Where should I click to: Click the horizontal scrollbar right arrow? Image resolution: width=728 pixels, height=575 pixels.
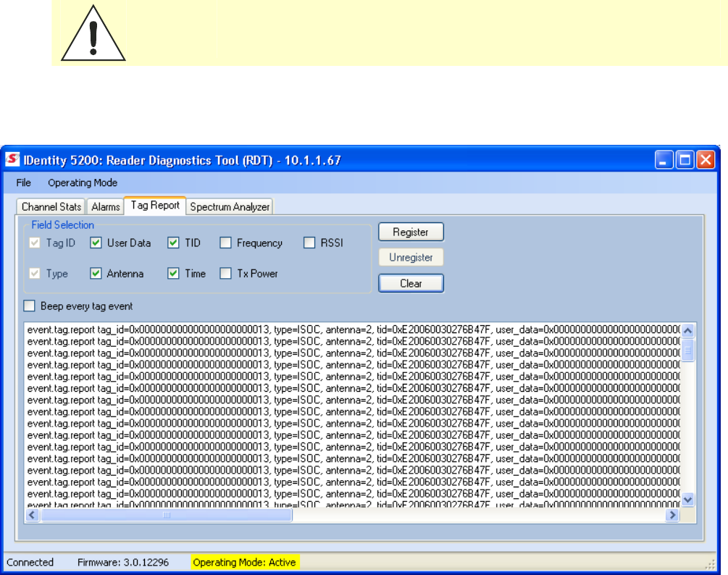tap(672, 515)
